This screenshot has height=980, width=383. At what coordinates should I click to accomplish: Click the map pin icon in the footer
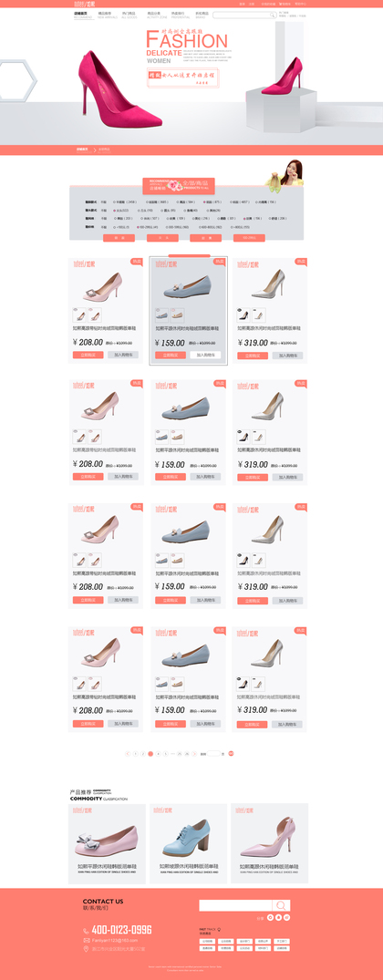(x=87, y=949)
